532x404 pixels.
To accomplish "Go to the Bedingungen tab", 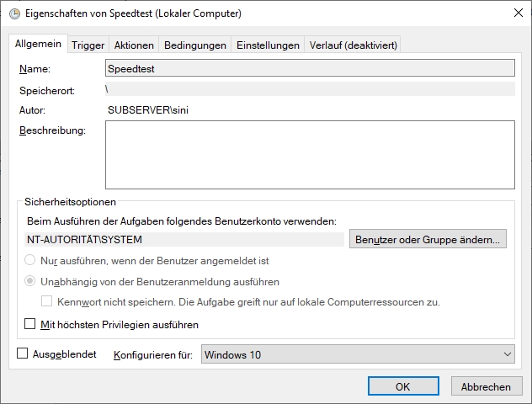I will (x=195, y=45).
